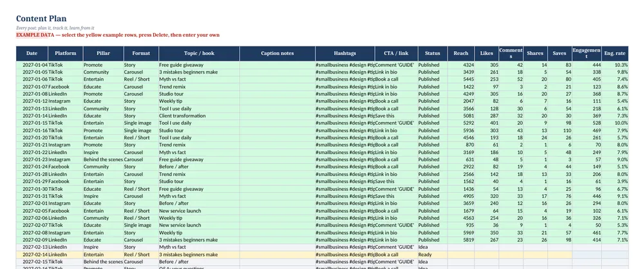The image size is (644, 269).
Task: Click the saves value 110
Action: point(560,130)
